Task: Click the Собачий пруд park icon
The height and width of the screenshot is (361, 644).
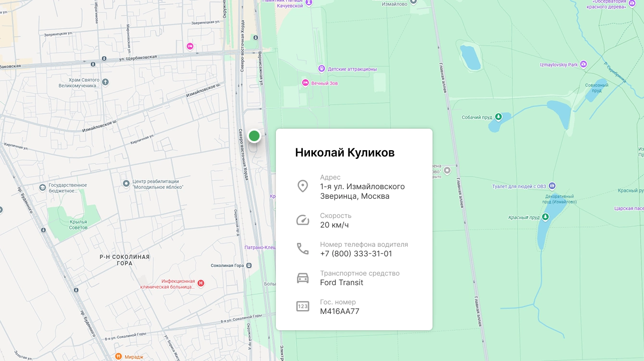Action: tap(498, 117)
